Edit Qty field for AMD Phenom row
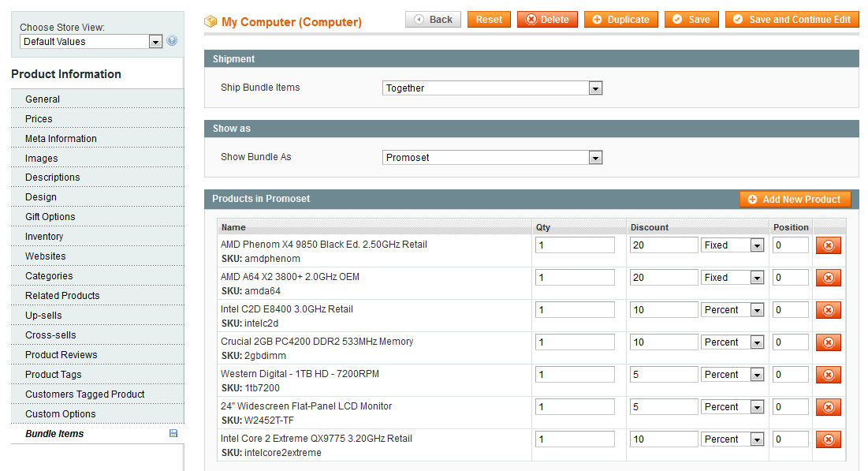The height and width of the screenshot is (471, 868). click(575, 245)
